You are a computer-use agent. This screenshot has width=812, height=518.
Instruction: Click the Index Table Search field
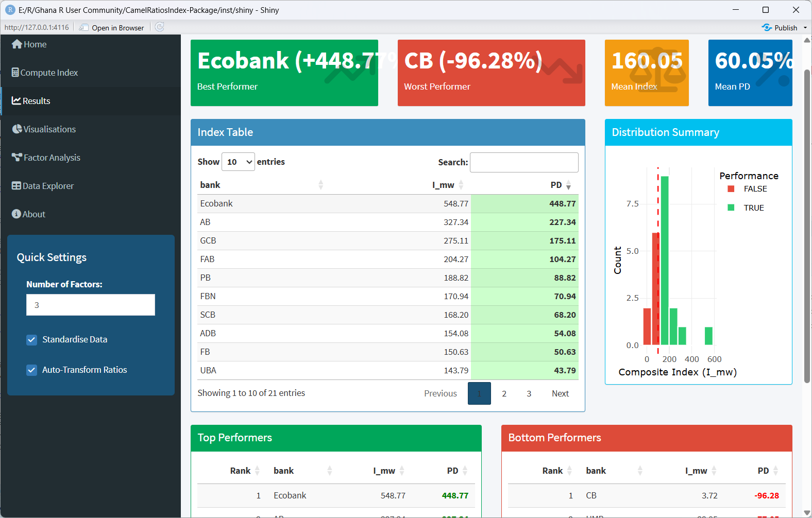point(524,162)
